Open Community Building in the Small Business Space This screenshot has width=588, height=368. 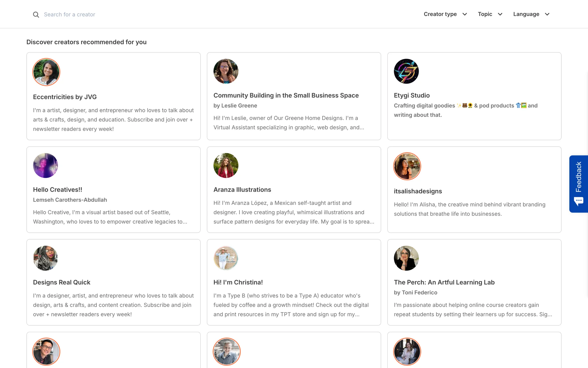pos(286,95)
